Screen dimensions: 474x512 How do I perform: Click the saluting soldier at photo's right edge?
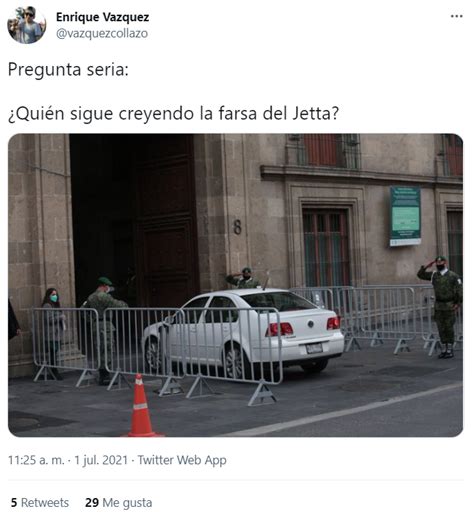click(x=441, y=306)
